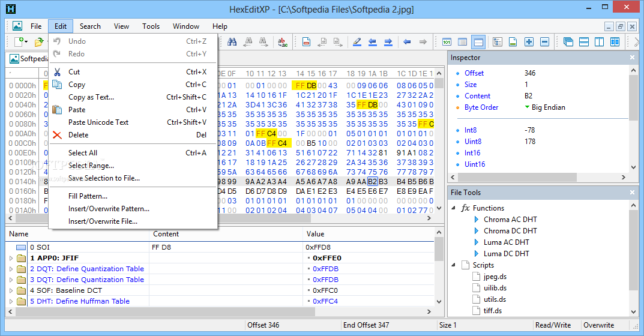Close the Inspector panel
This screenshot has height=336, width=644.
[632, 58]
